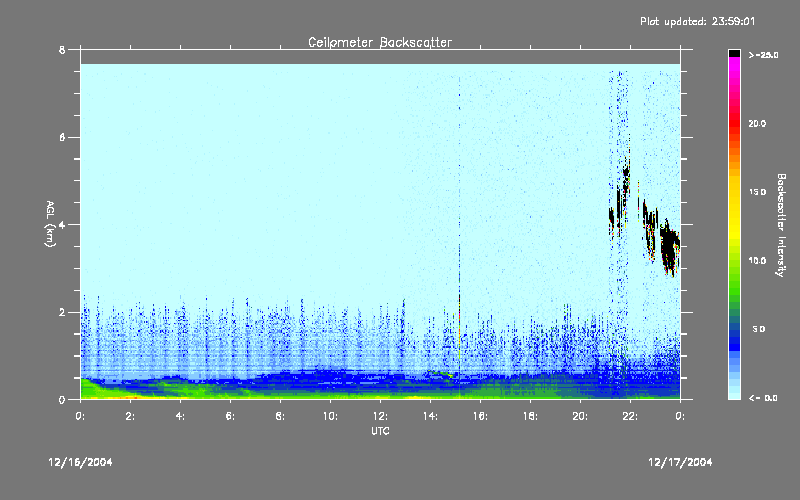This screenshot has height=500, width=800.
Task: Click the red band of the colorbar
Action: click(734, 122)
